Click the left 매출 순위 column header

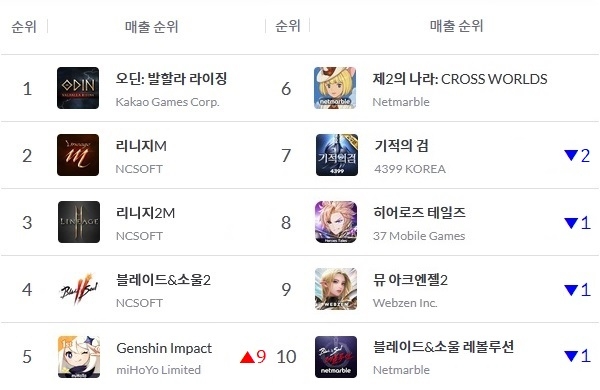point(152,26)
